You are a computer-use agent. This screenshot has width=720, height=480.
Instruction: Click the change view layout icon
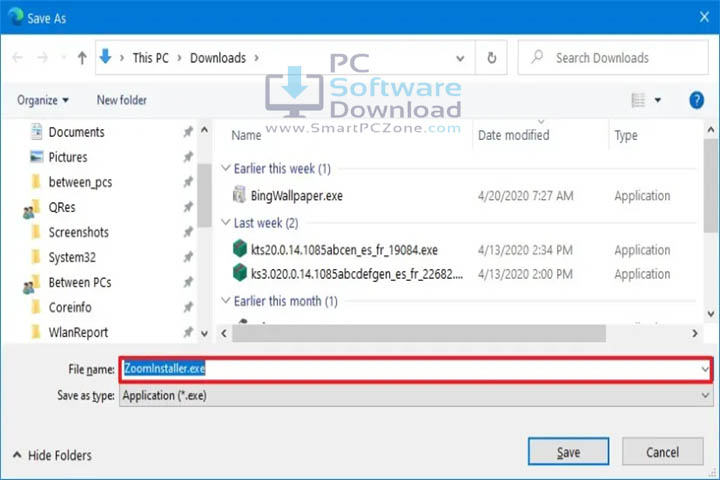638,100
